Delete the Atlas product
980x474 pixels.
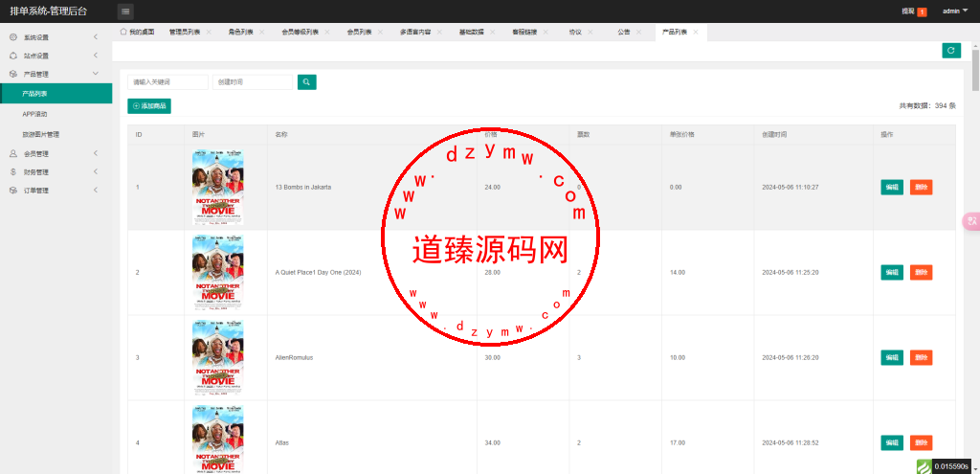[922, 442]
